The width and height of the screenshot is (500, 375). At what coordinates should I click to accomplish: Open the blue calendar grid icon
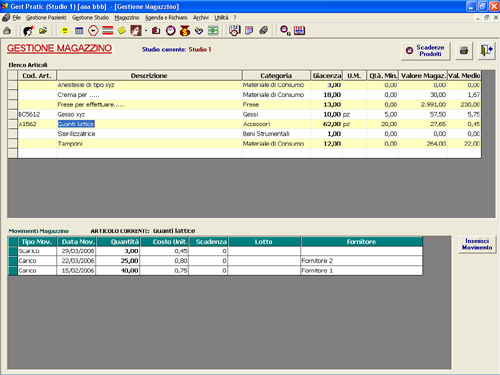[x=79, y=31]
